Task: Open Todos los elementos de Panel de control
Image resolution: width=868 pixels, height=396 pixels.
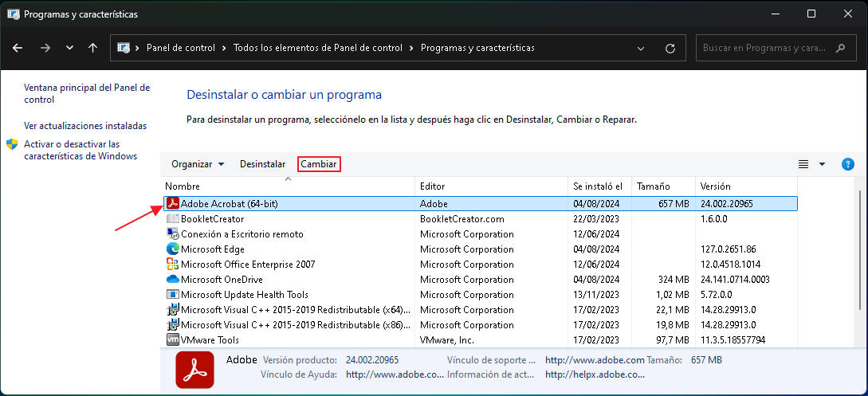Action: [318, 48]
